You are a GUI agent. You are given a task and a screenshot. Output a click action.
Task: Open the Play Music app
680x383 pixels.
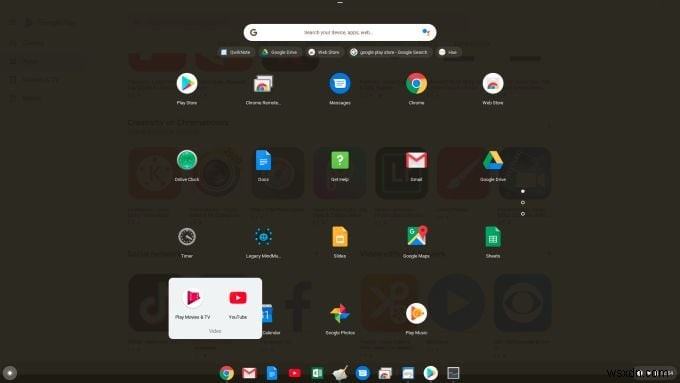(x=416, y=313)
